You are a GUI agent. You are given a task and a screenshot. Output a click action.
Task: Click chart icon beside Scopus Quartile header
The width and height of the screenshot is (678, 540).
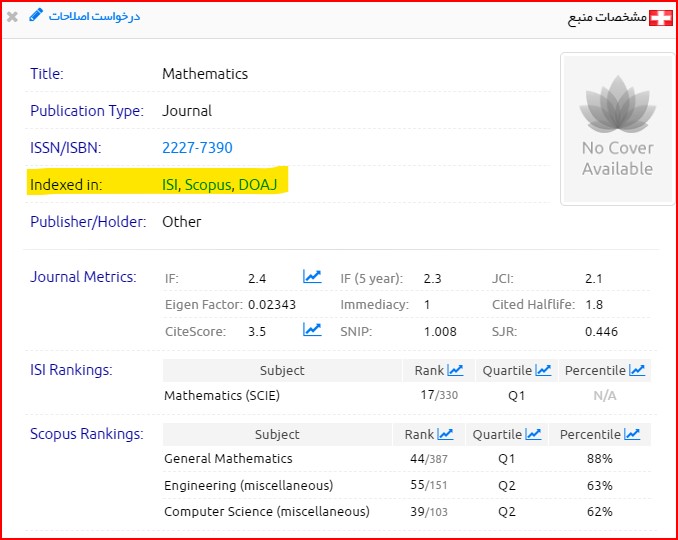tap(533, 434)
